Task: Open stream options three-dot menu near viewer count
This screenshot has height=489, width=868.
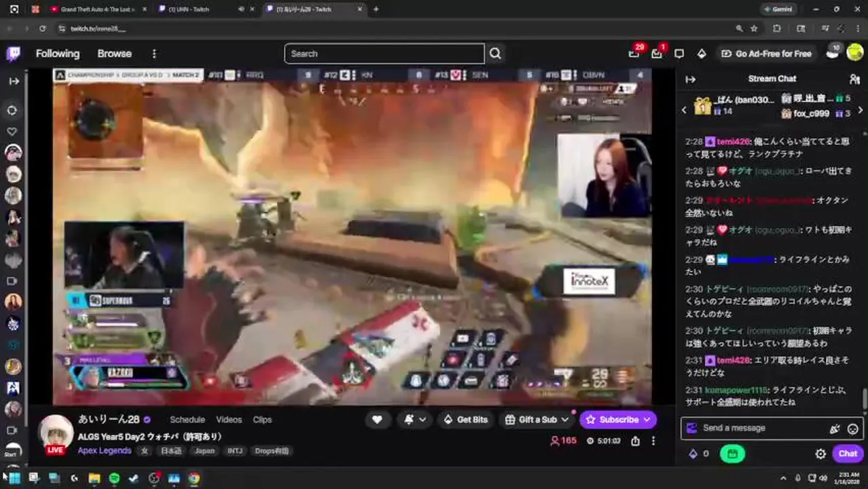Action: tap(653, 441)
